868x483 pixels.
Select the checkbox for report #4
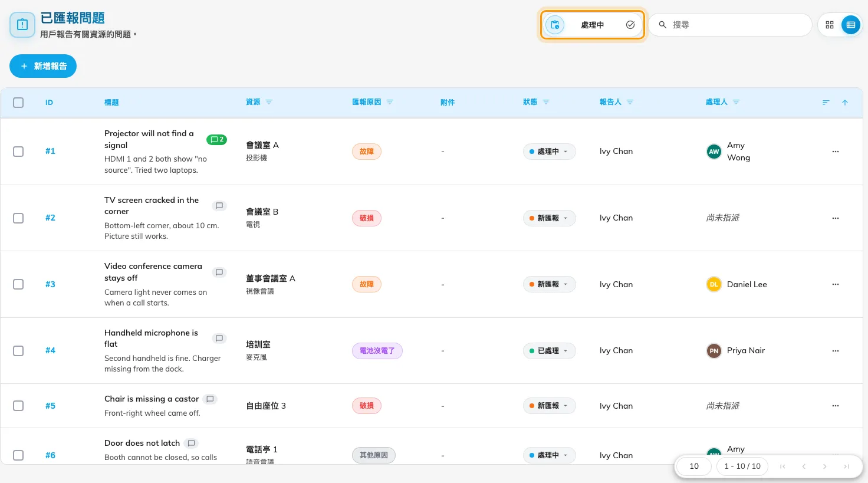pos(18,351)
